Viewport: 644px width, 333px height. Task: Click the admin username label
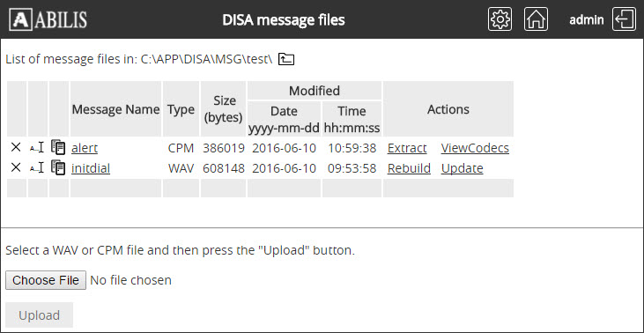point(587,19)
